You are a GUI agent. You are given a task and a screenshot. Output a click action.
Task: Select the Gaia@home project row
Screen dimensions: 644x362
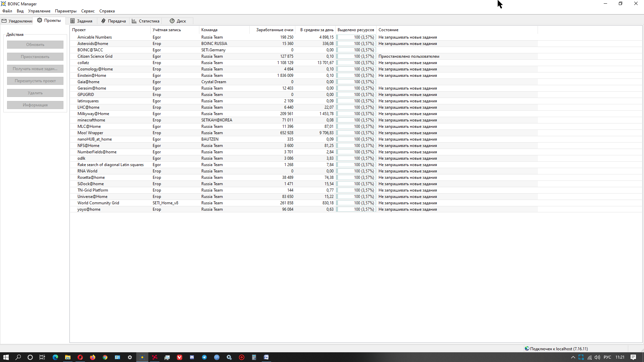pos(304,82)
